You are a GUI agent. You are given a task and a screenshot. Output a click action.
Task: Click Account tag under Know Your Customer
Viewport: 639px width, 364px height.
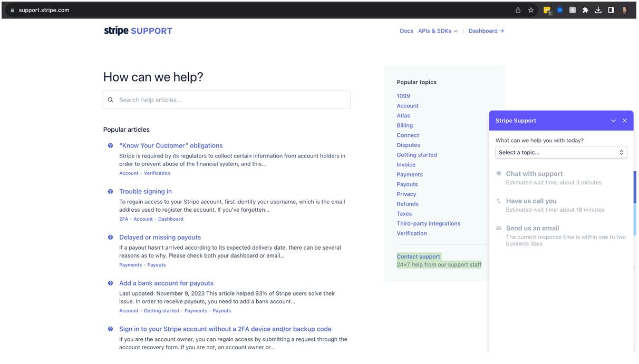[129, 173]
